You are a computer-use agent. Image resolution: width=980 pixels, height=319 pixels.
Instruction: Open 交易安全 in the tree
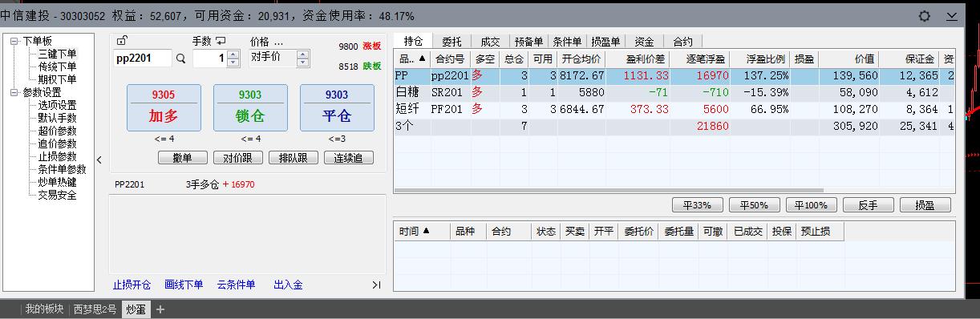point(57,195)
